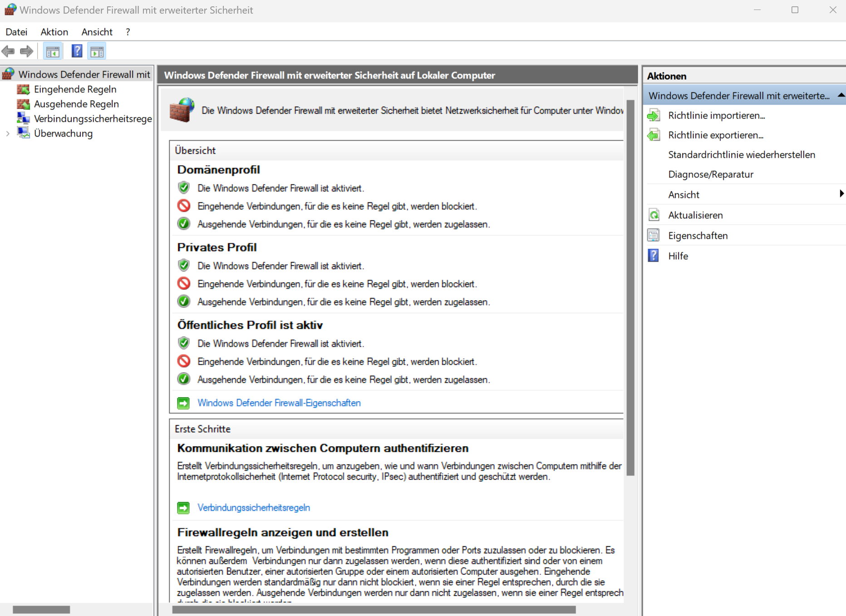Select Eingehende Regeln in the tree

(75, 89)
